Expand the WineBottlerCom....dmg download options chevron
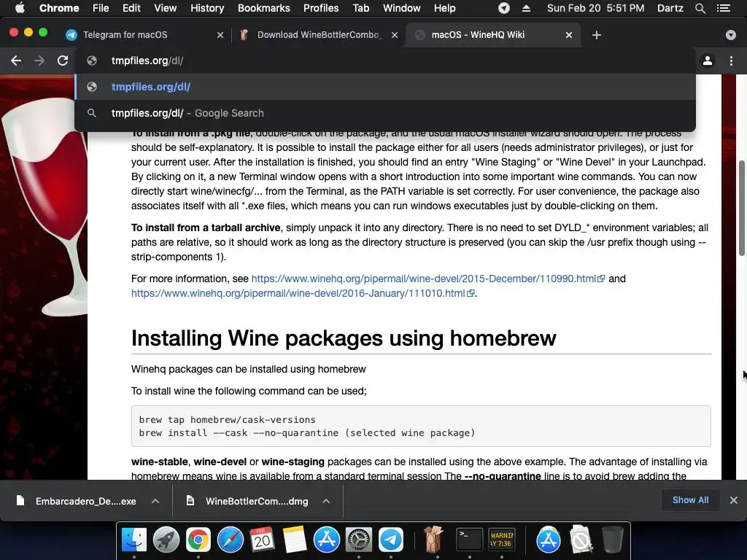Image resolution: width=747 pixels, height=560 pixels. (326, 501)
